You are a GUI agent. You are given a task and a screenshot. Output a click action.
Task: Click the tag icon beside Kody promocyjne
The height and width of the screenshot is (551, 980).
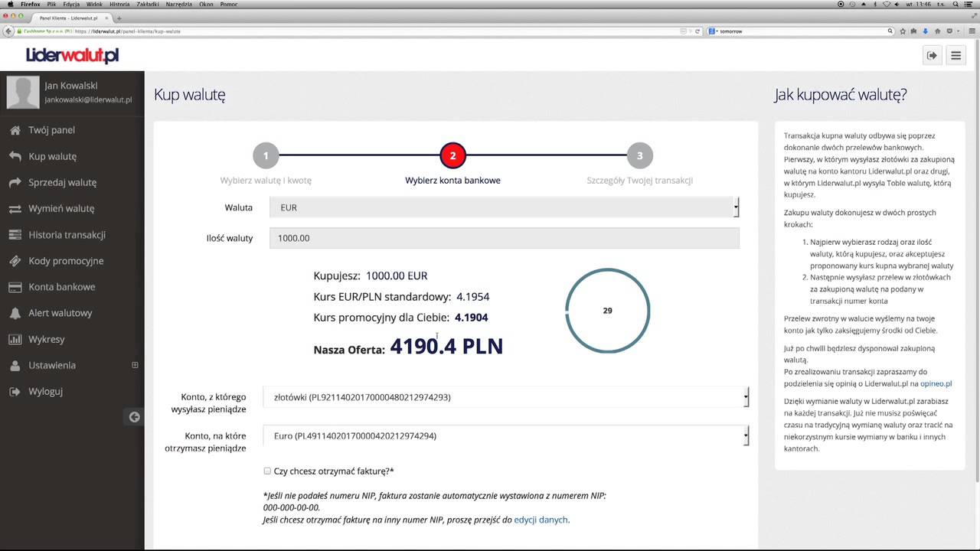point(15,261)
